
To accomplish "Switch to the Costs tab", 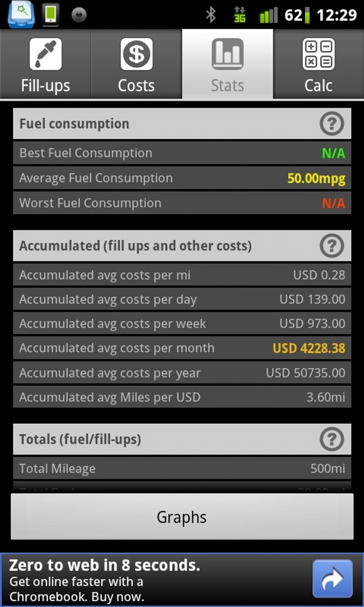I will click(136, 64).
